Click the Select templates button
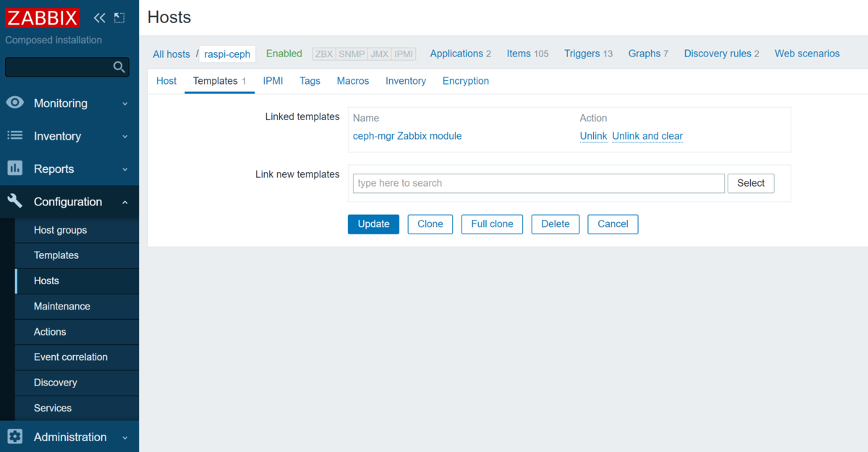868x452 pixels. [x=751, y=183]
